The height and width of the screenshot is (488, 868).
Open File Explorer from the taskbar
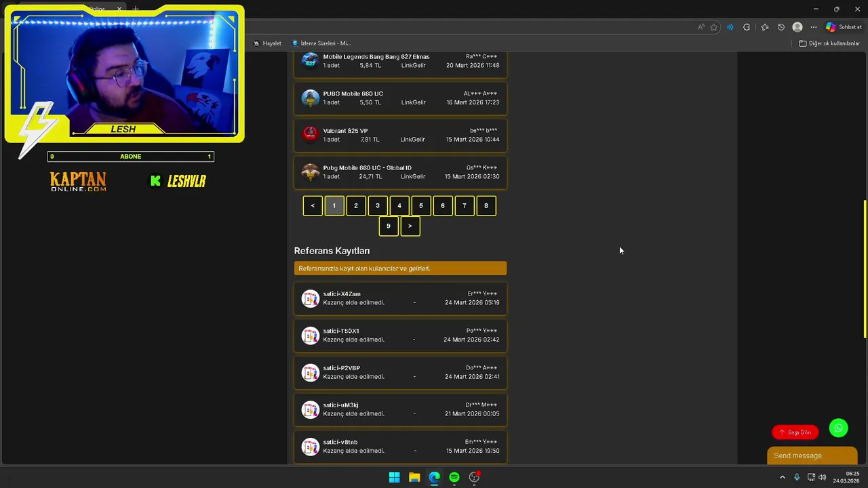click(414, 477)
